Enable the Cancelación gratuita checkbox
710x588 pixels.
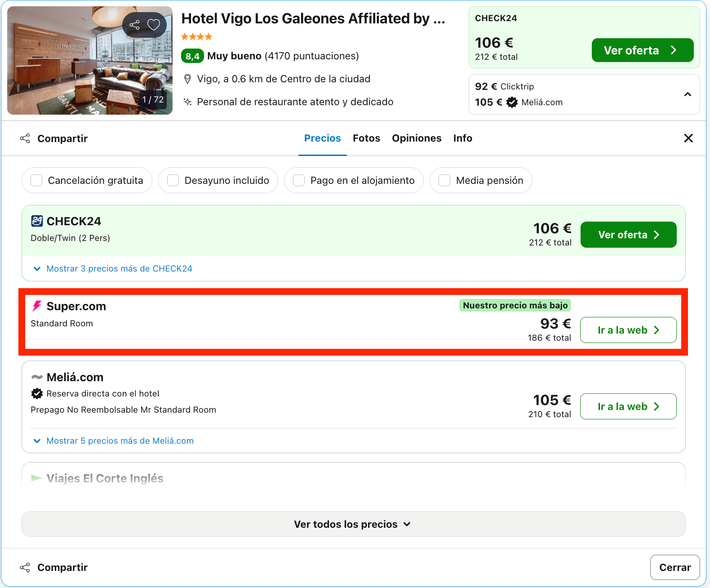(36, 180)
